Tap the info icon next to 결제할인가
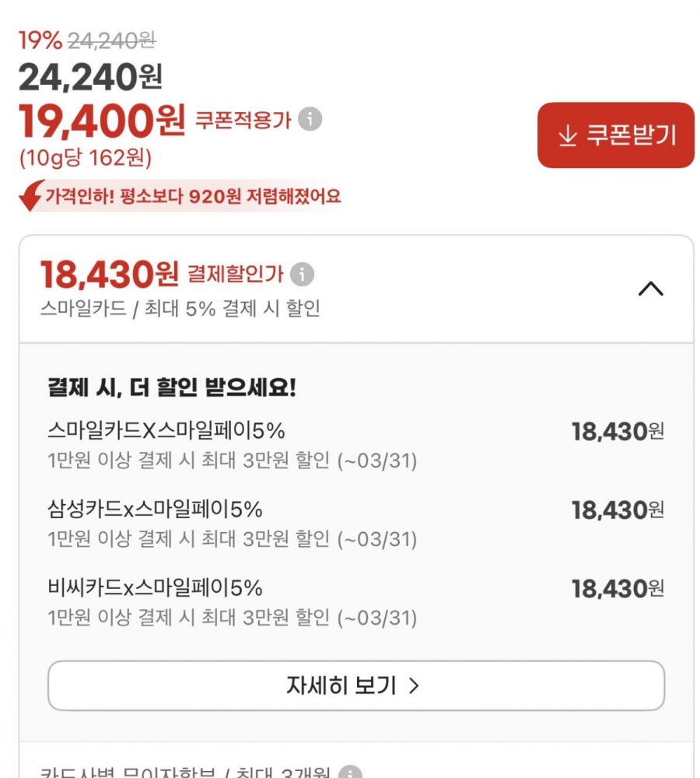This screenshot has height=778, width=700. [302, 274]
